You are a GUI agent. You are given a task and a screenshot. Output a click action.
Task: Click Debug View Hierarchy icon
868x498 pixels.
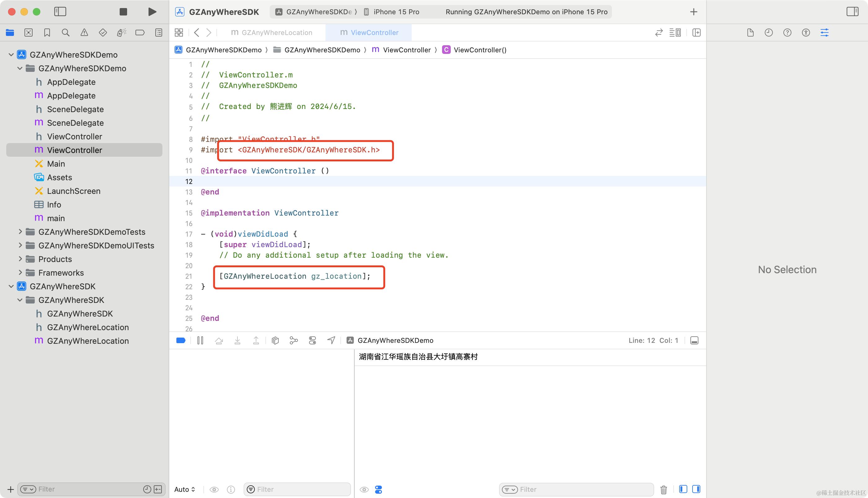tap(275, 340)
